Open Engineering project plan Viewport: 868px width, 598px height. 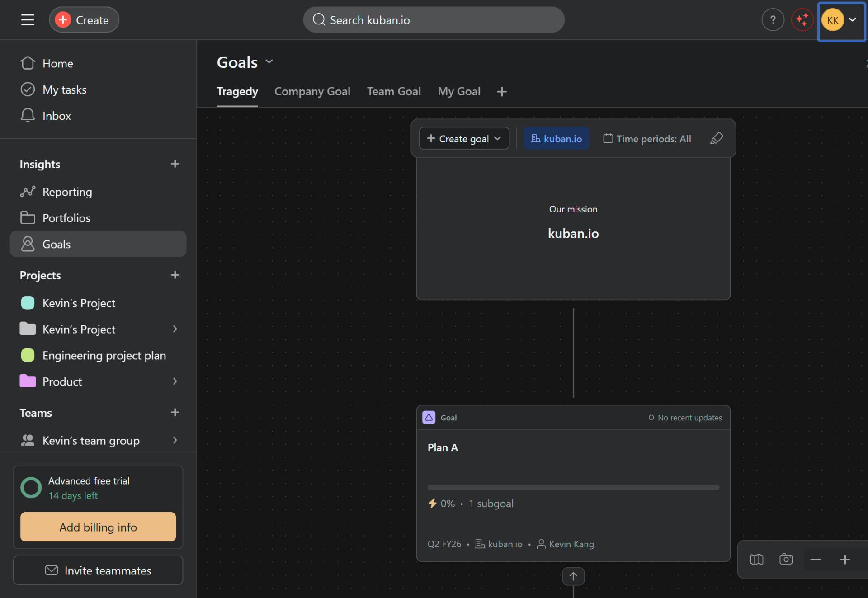(98, 355)
